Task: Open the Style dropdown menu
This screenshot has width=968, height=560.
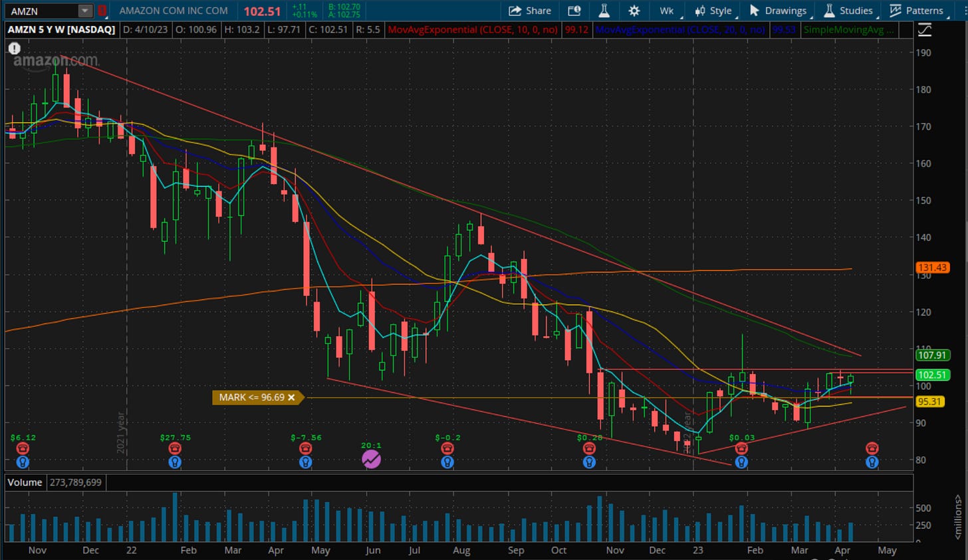Action: tap(713, 11)
